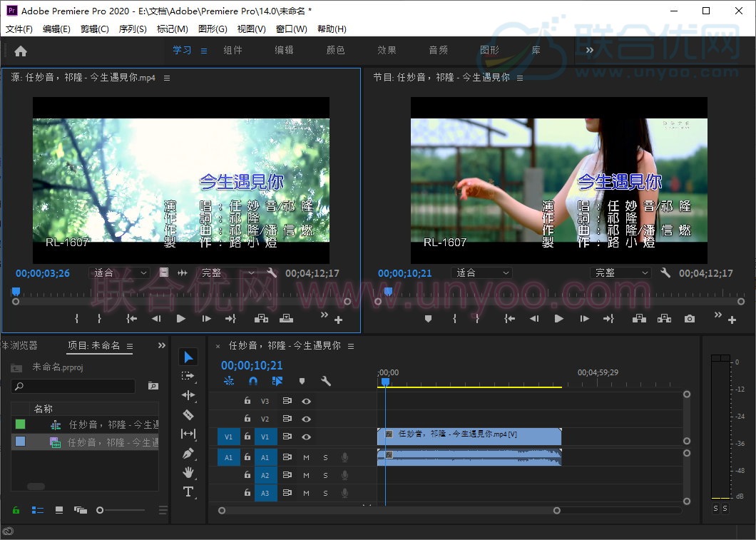Switch project panel to freeform view
This screenshot has height=540, width=756.
pos(81,509)
